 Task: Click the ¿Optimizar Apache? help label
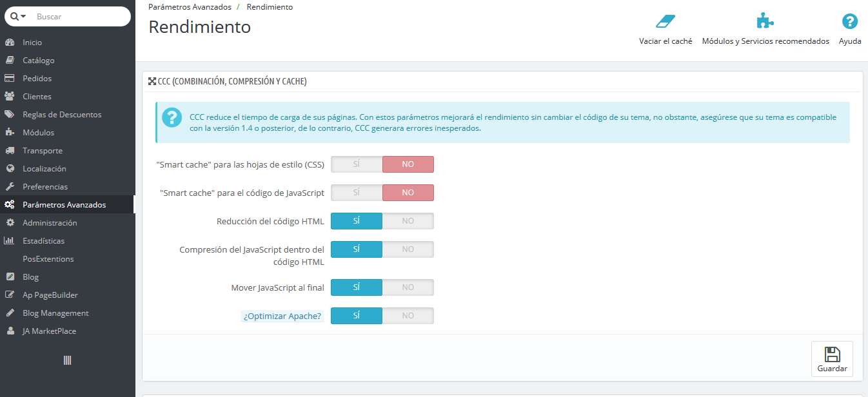(x=282, y=316)
